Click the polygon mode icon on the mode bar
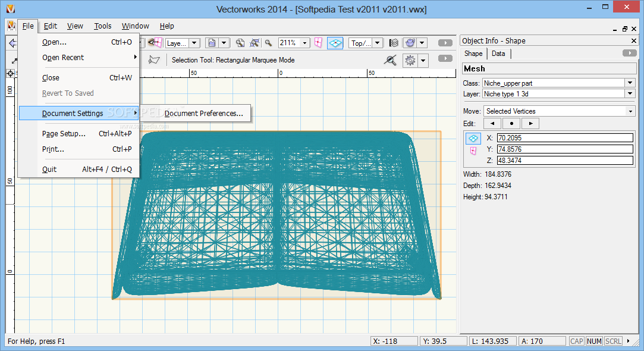 tap(154, 60)
